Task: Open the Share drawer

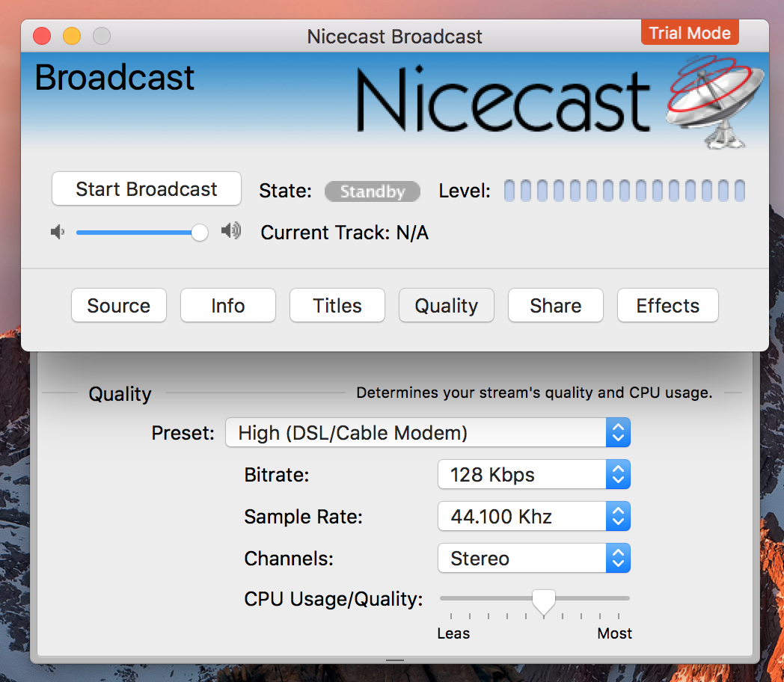Action: pyautogui.click(x=556, y=305)
